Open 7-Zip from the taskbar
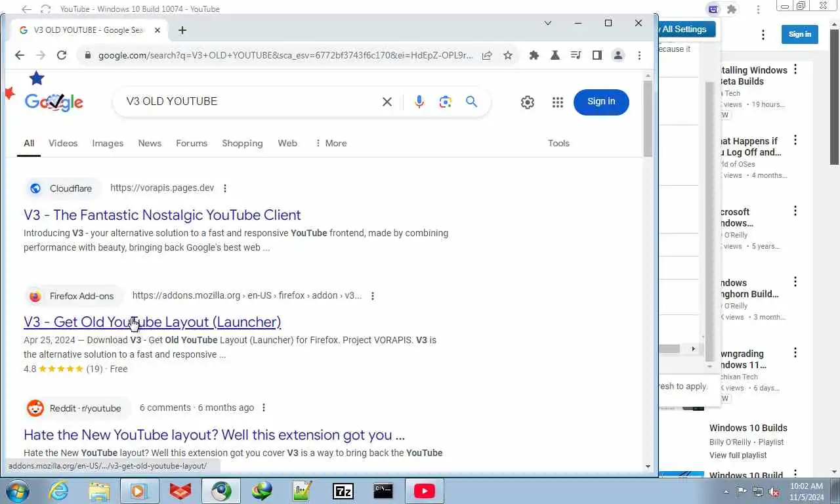The width and height of the screenshot is (840, 504). point(343,491)
